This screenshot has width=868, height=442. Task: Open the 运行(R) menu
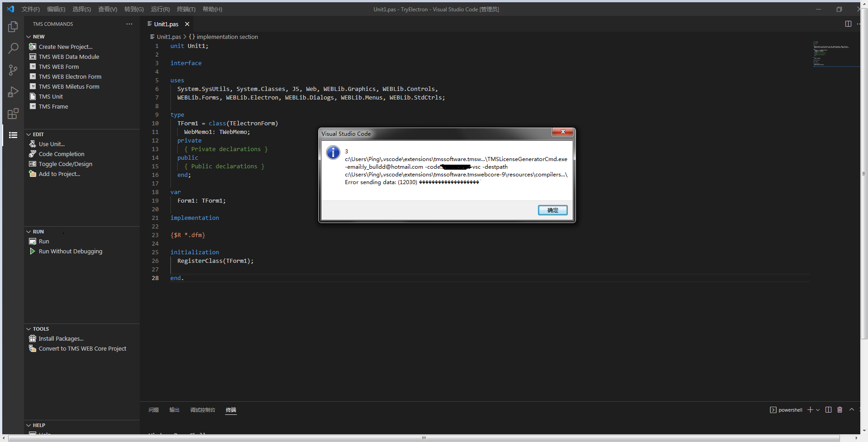(x=160, y=9)
